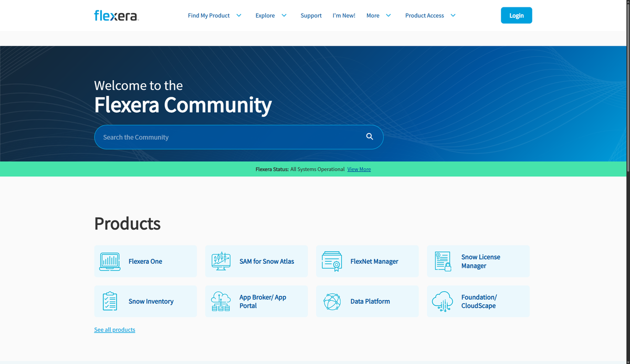This screenshot has height=364, width=630.
Task: Open the I'm New! menu item
Action: pyautogui.click(x=344, y=15)
